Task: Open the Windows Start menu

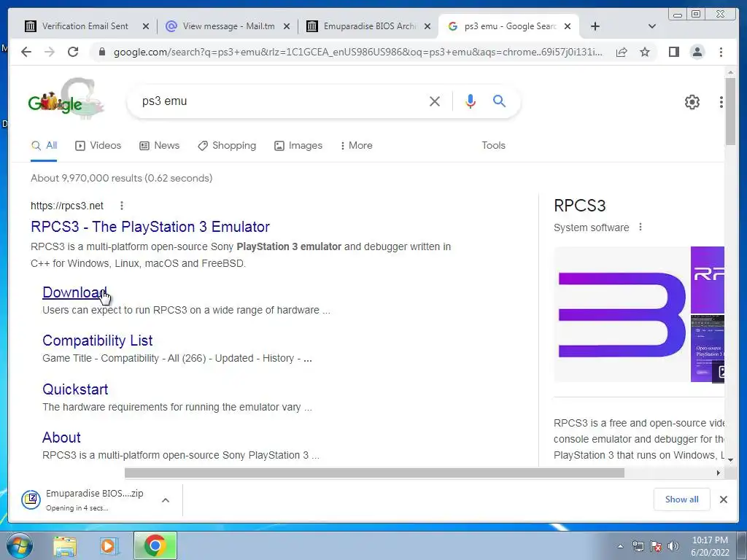Action: (19, 545)
